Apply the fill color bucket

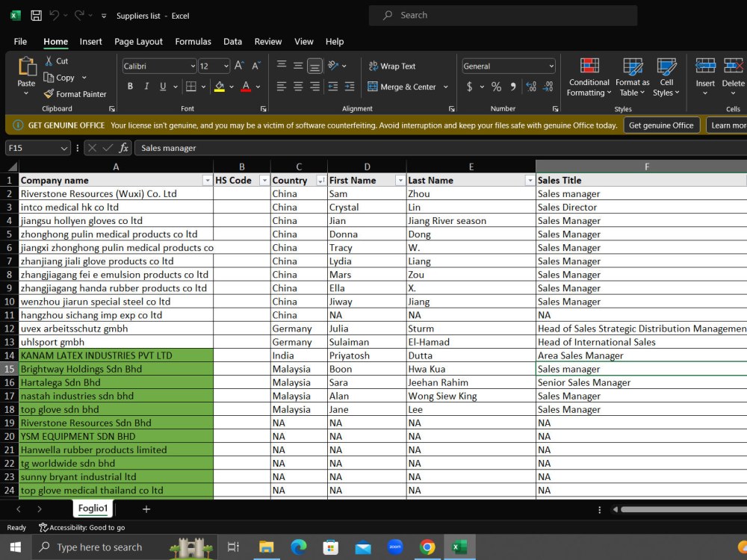tap(219, 87)
